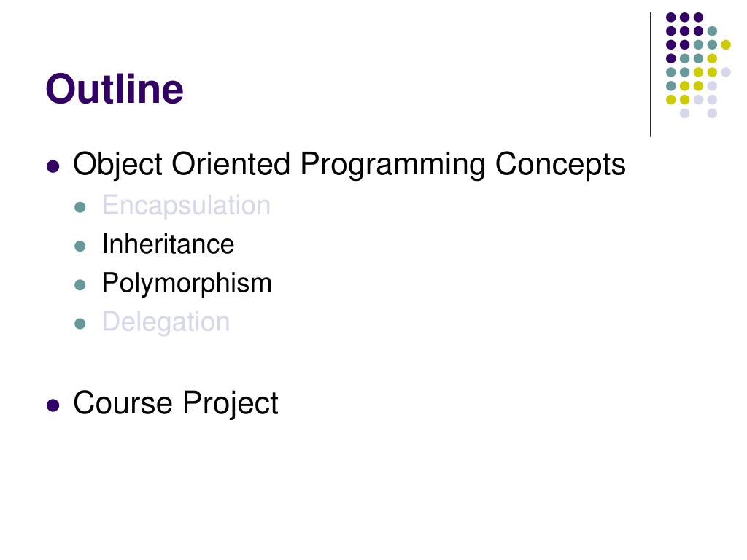Click the Outline slide title
Viewport: 747px width, 560px height.
pos(115,88)
